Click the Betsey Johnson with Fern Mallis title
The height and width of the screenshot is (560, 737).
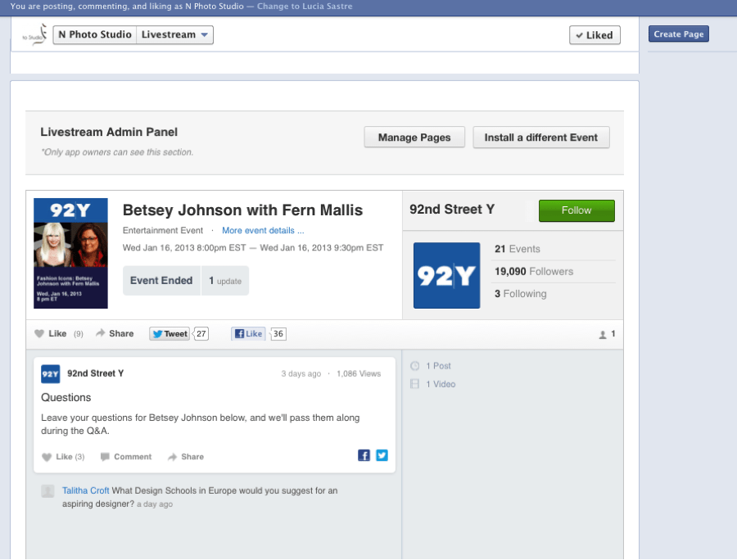242,210
